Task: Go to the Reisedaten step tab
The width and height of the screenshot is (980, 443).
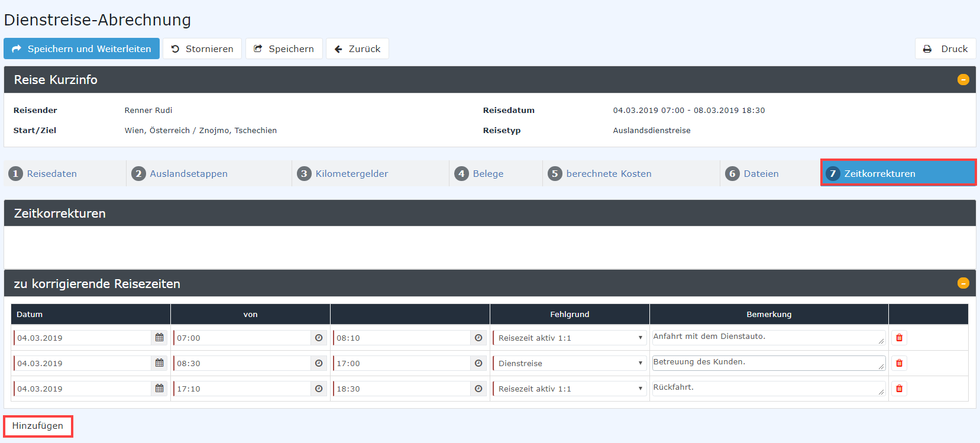Action: [x=65, y=173]
